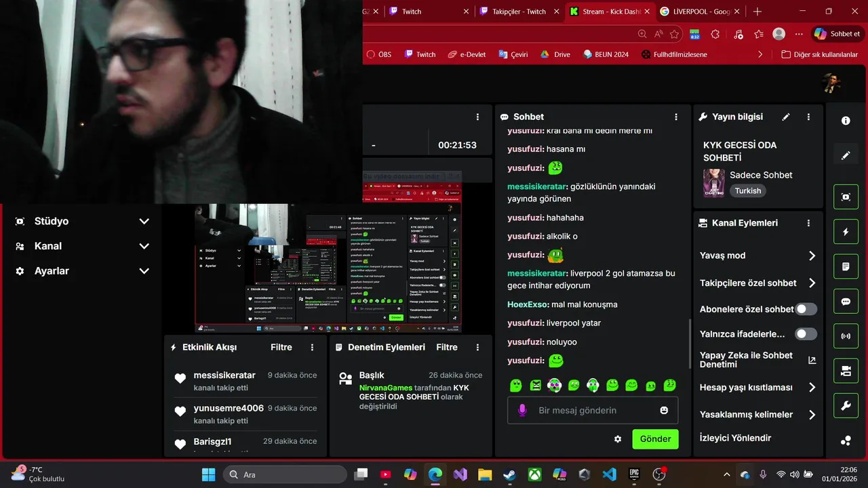The height and width of the screenshot is (488, 868).
Task: Open browser extensions puzzle icon
Action: coord(715,34)
